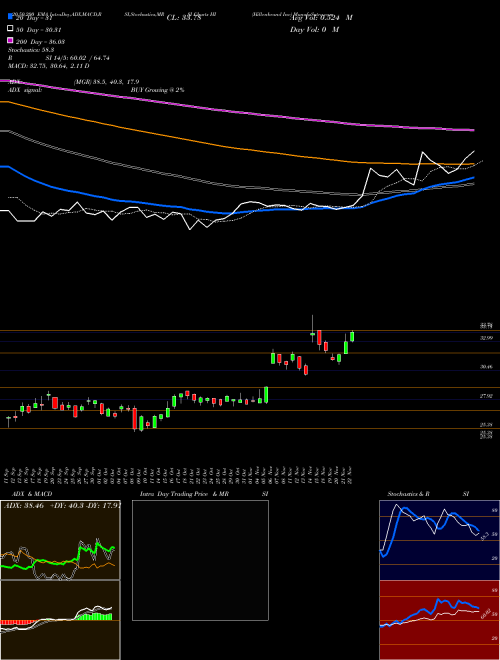Click the 'Intra Day Trading Price & MR' title
Image resolution: width=500 pixels, height=660 pixels.
pos(184,494)
